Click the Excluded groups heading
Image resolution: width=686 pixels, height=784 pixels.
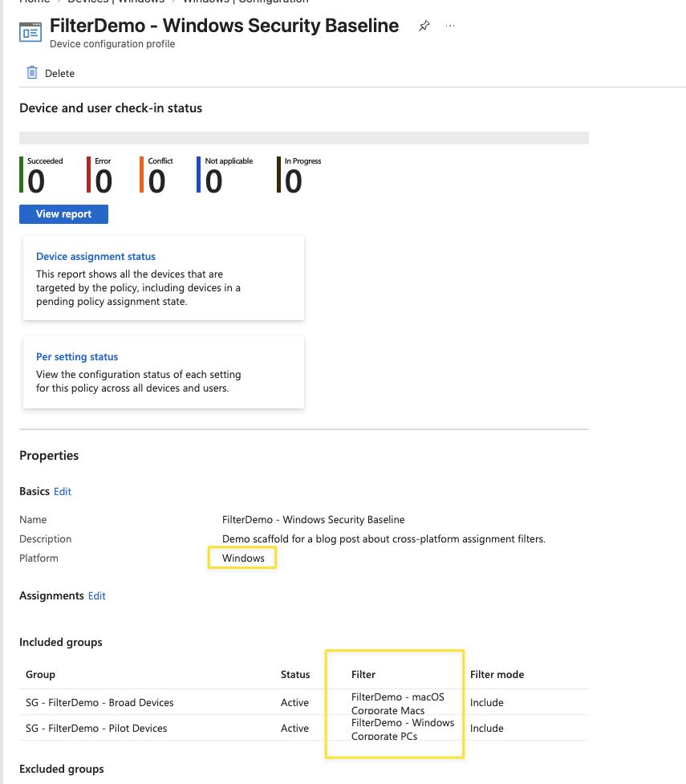(62, 769)
